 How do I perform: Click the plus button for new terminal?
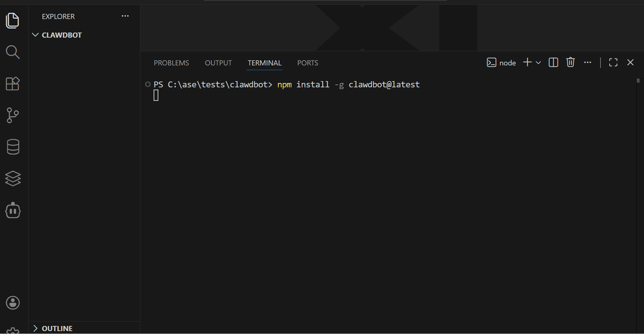click(527, 62)
